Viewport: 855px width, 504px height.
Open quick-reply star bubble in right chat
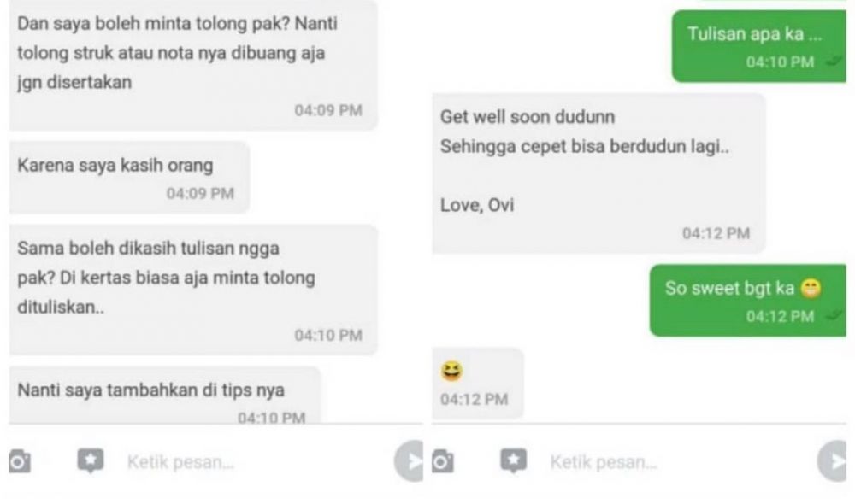[514, 461]
